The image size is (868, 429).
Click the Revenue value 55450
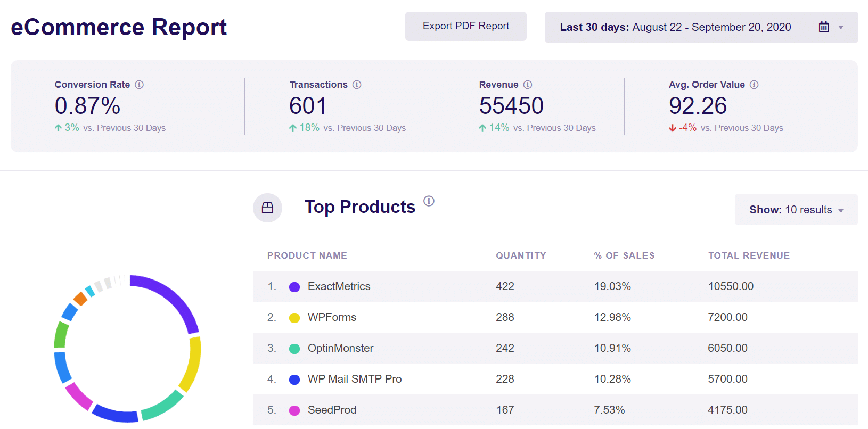[511, 106]
